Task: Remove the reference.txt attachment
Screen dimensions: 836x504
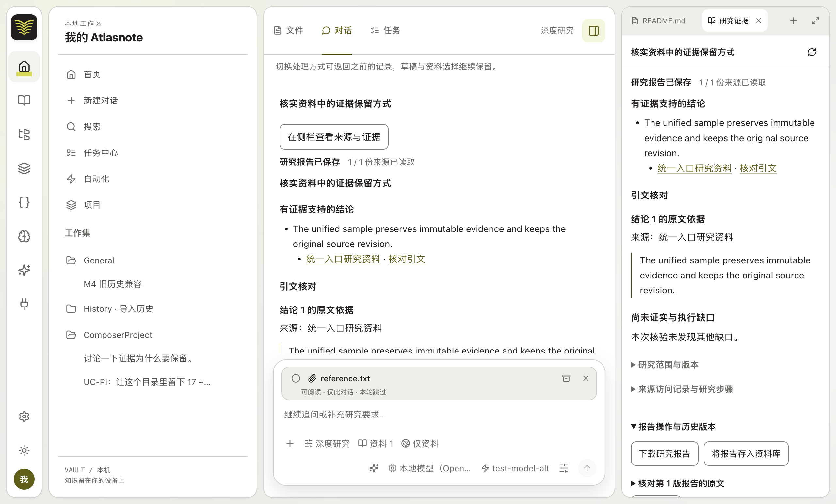Action: tap(586, 378)
